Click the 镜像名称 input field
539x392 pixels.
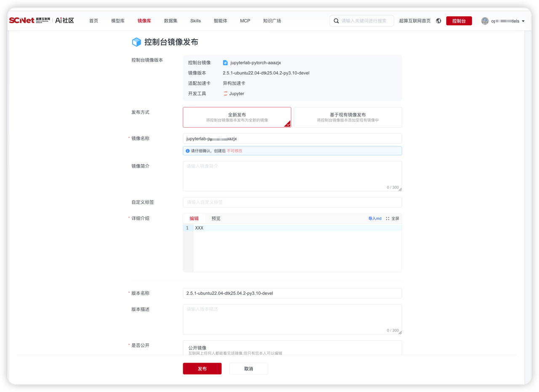pyautogui.click(x=292, y=138)
